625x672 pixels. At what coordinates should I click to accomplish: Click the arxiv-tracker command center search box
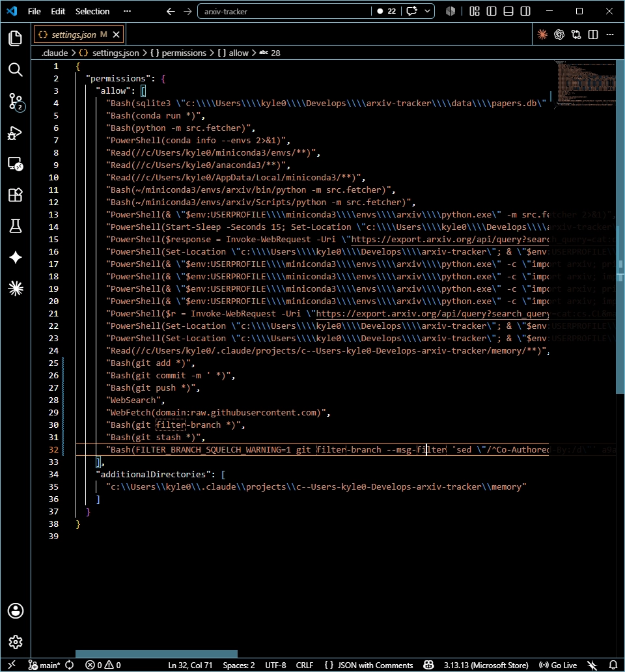[x=285, y=12]
